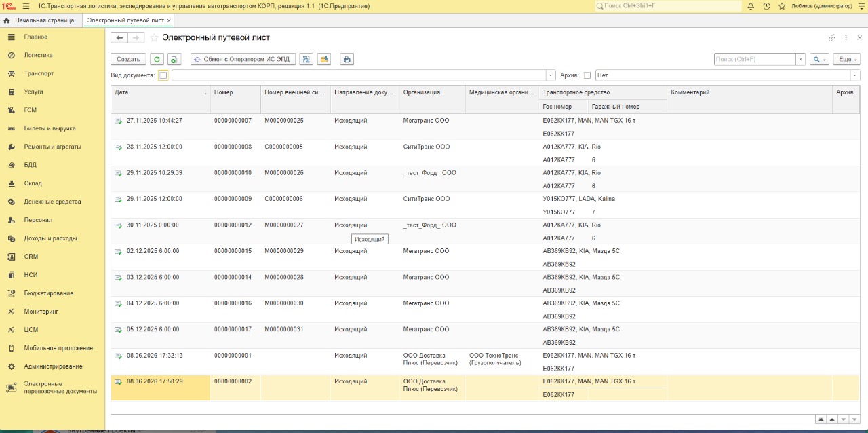
Task: Close the Электронный путевой лист tab
Action: point(169,20)
